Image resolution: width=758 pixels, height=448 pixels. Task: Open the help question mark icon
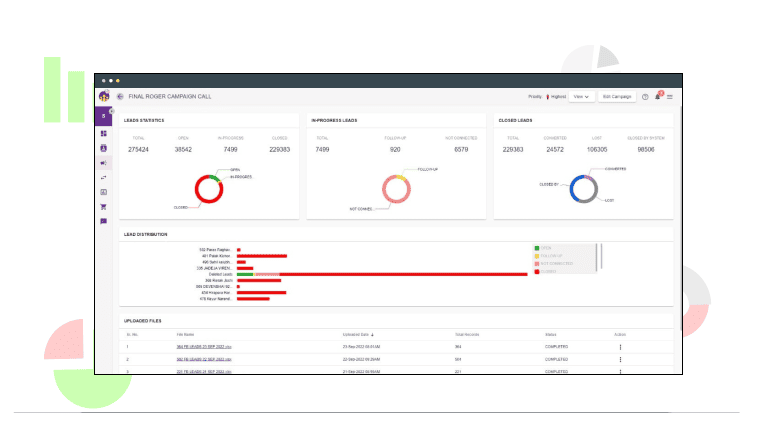645,97
